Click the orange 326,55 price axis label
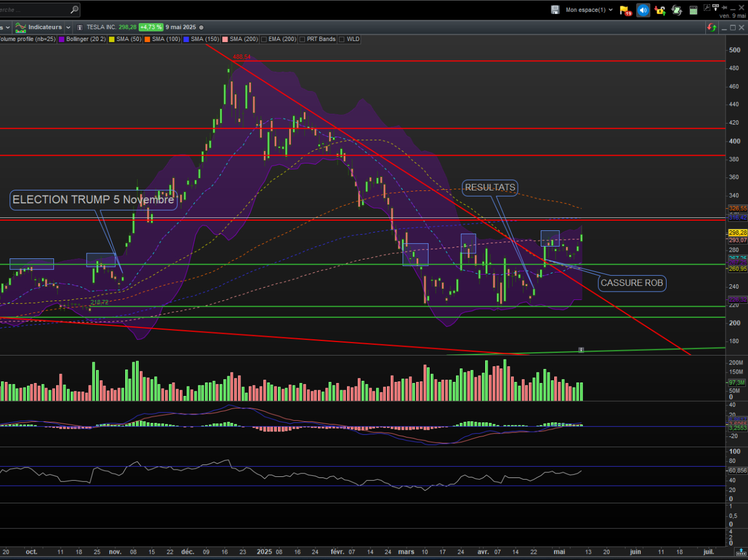The width and height of the screenshot is (748, 560). coord(738,208)
